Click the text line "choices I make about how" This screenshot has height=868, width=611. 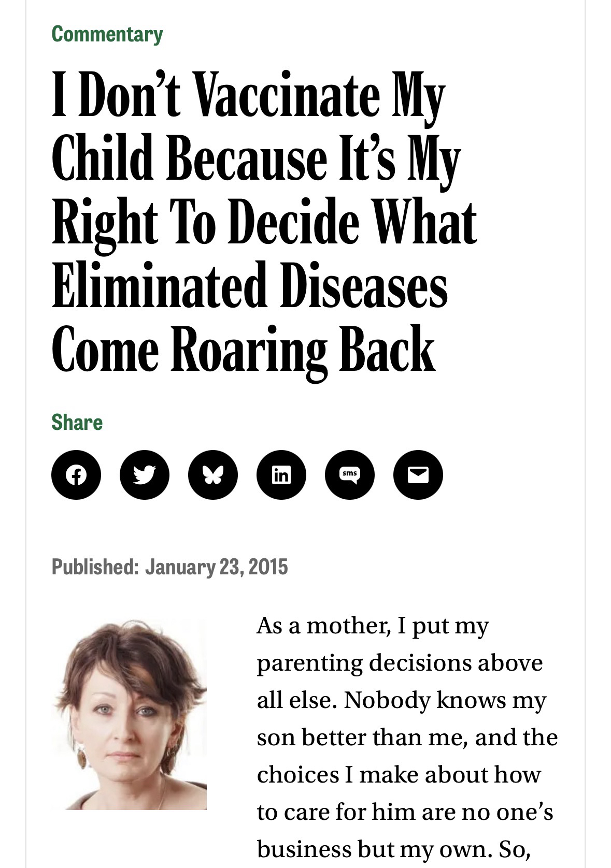point(399,775)
